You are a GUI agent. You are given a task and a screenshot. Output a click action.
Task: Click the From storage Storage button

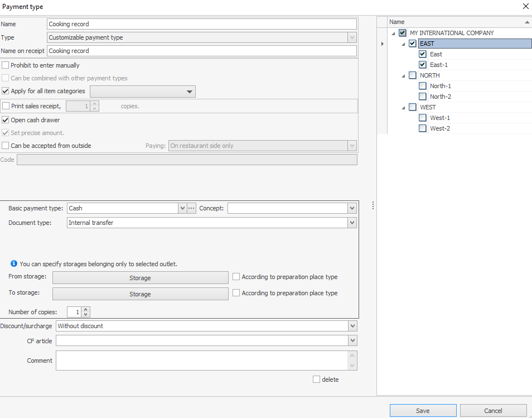click(140, 278)
